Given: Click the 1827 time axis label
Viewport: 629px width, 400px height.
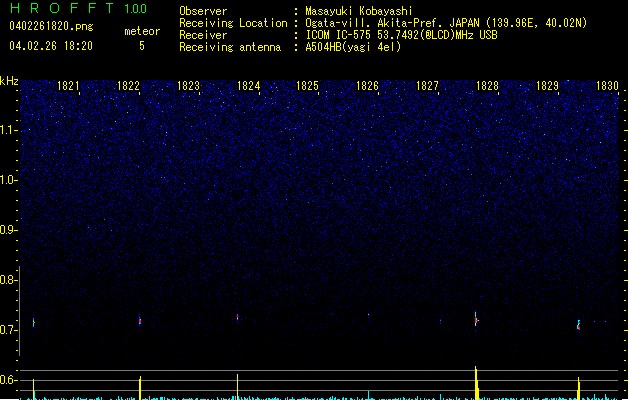Looking at the screenshot, I should coord(427,86).
